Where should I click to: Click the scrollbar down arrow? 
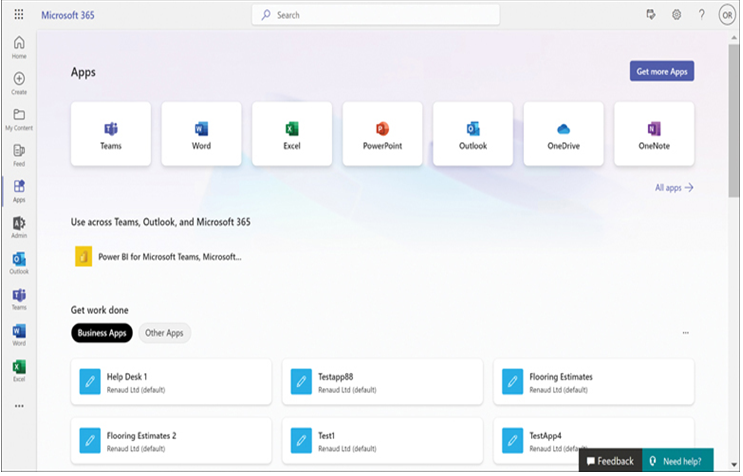[734, 465]
